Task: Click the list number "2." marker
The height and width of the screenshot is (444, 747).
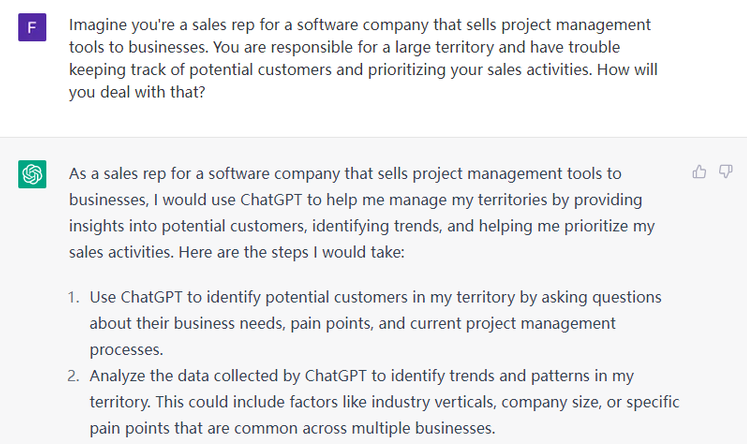Action: tap(74, 376)
